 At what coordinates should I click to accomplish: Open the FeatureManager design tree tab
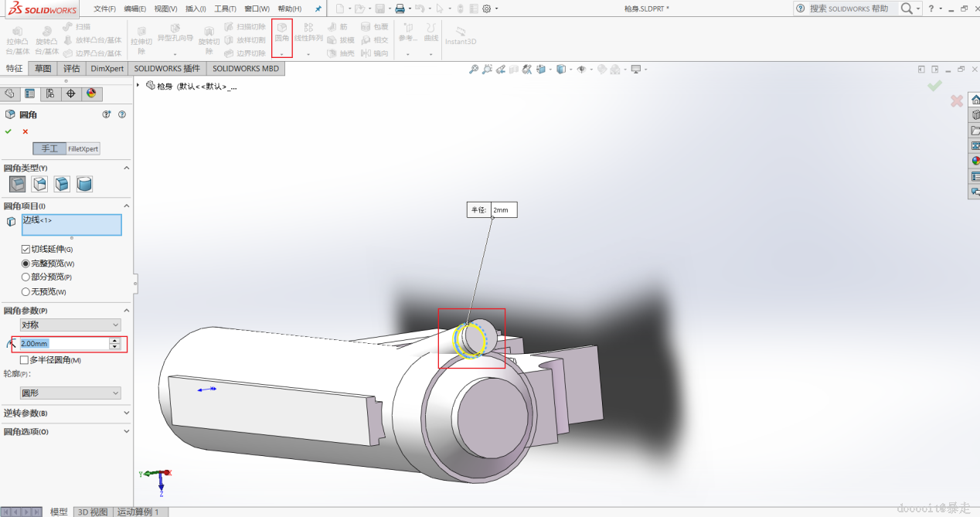[x=9, y=94]
